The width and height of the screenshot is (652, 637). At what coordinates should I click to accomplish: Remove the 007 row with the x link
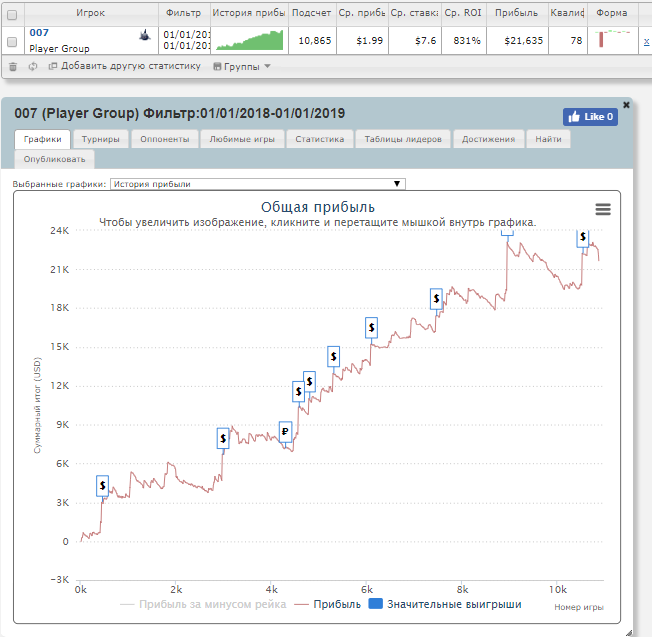coord(646,41)
